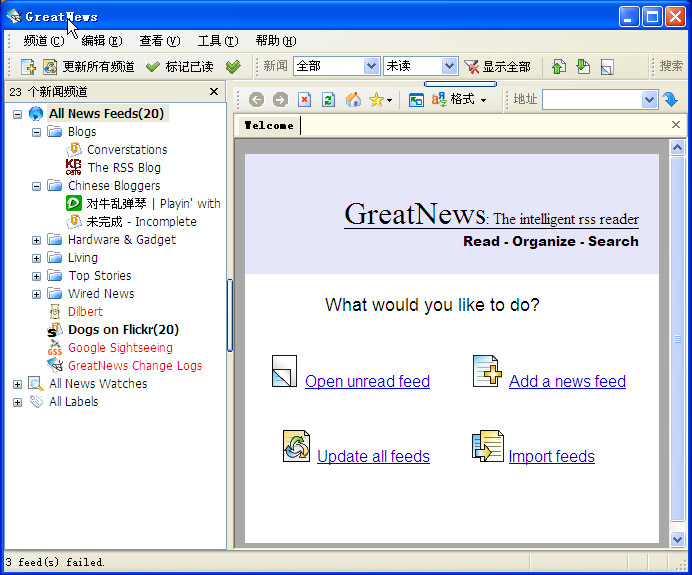Click the blue window layout icon
This screenshot has height=575, width=692.
tap(416, 100)
